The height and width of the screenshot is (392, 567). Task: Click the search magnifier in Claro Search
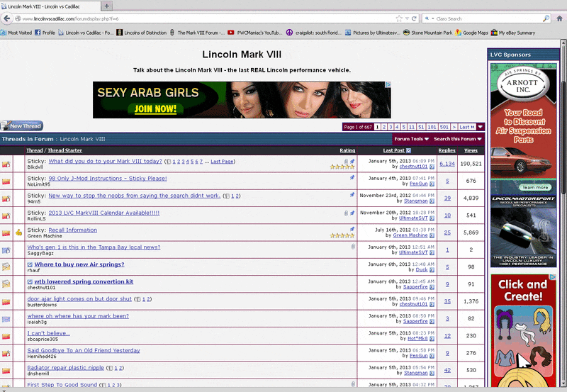546,18
